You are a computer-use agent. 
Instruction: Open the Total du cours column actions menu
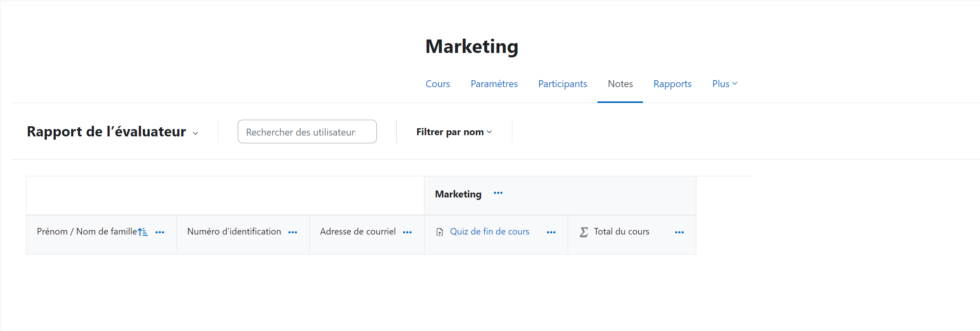[679, 232]
